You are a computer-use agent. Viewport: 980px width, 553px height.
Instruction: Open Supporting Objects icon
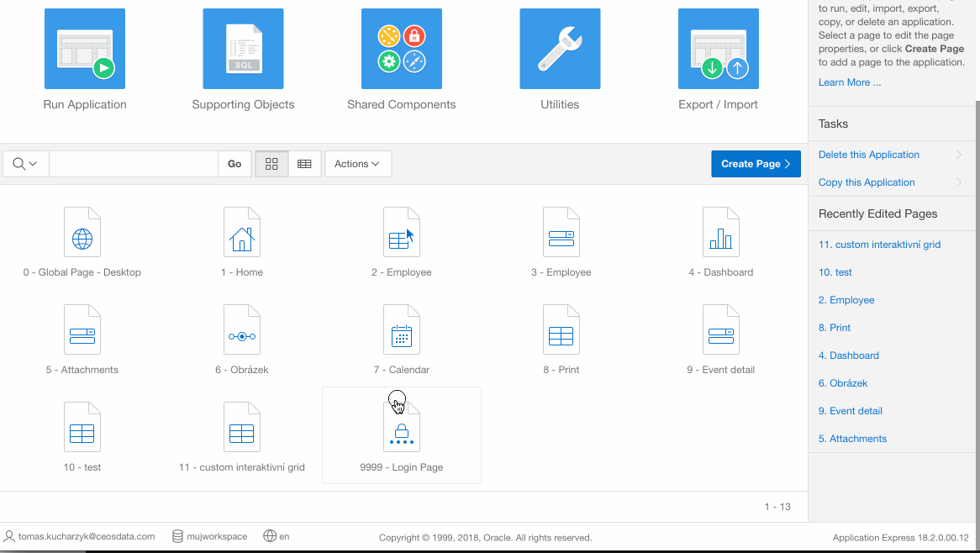(243, 50)
